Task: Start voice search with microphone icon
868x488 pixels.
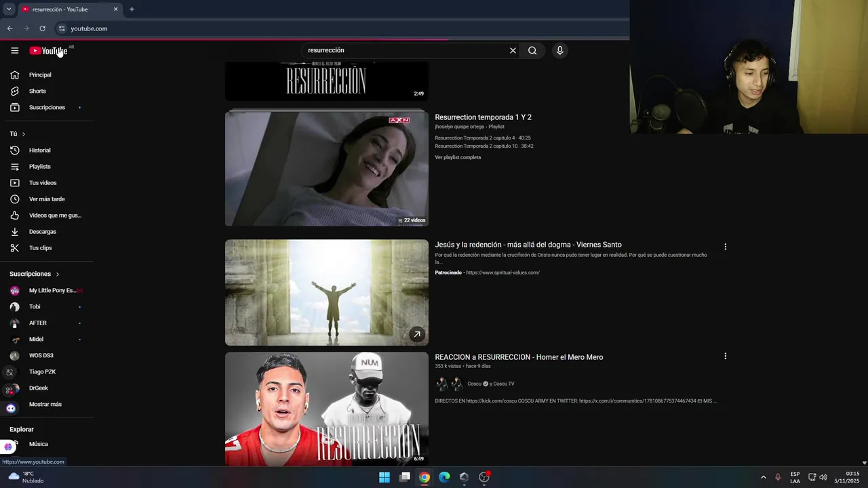Action: coord(559,50)
